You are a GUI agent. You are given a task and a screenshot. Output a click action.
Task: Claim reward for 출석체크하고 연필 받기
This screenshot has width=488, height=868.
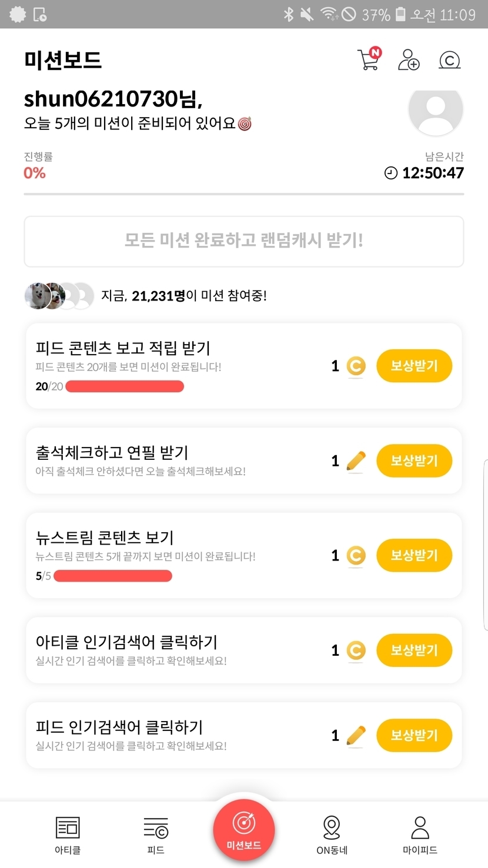[414, 460]
